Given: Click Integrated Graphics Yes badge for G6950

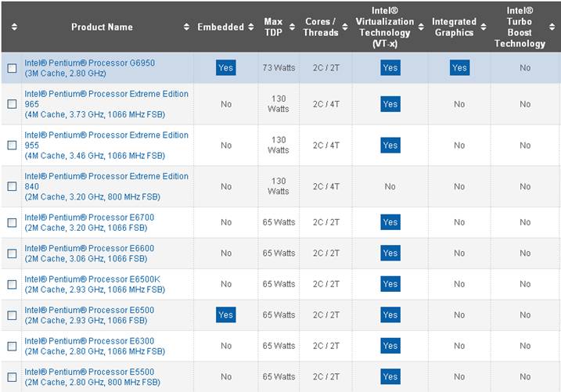Looking at the screenshot, I should tap(459, 67).
